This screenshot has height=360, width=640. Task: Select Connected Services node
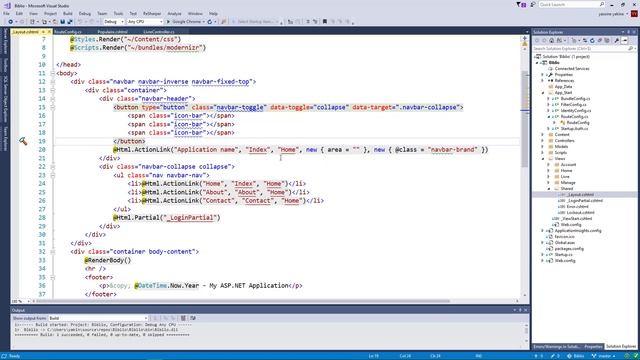coord(572,69)
